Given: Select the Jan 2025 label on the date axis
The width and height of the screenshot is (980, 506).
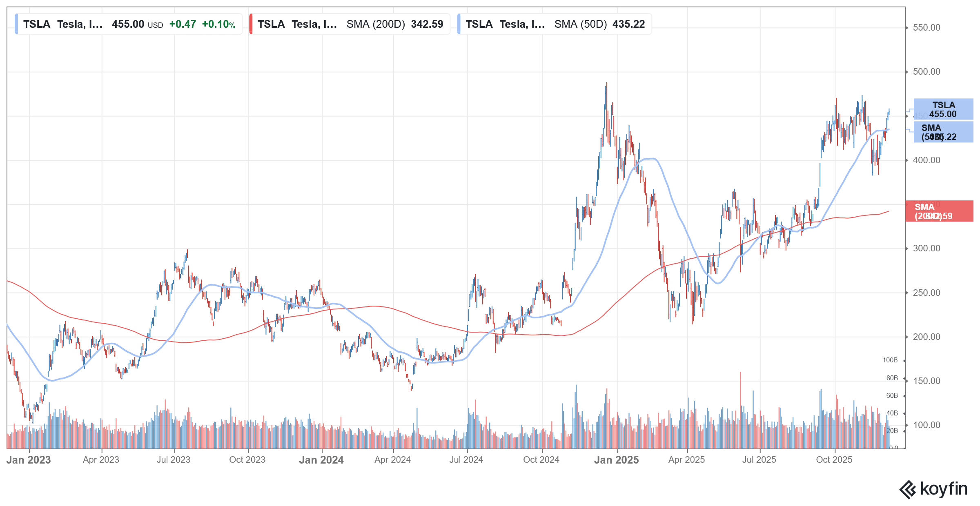Looking at the screenshot, I should (617, 460).
